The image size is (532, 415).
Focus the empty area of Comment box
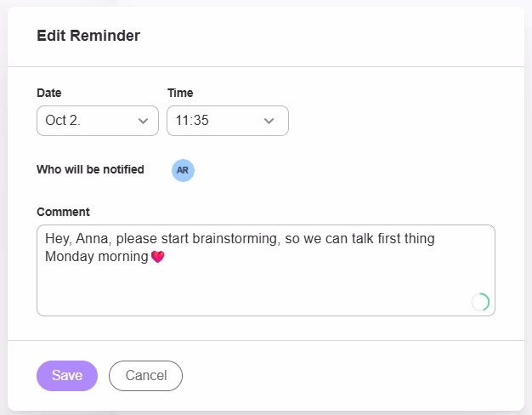255,289
